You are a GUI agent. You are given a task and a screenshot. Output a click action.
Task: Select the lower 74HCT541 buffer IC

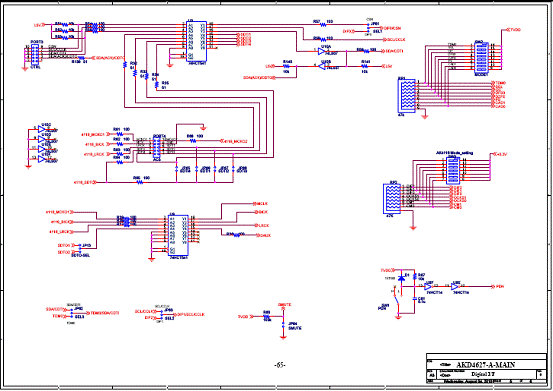178,235
